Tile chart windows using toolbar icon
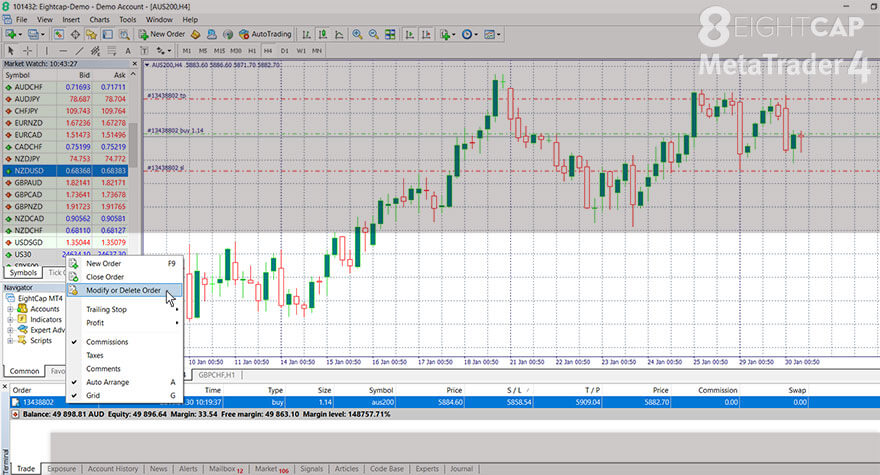This screenshot has width=880, height=475. tap(390, 34)
